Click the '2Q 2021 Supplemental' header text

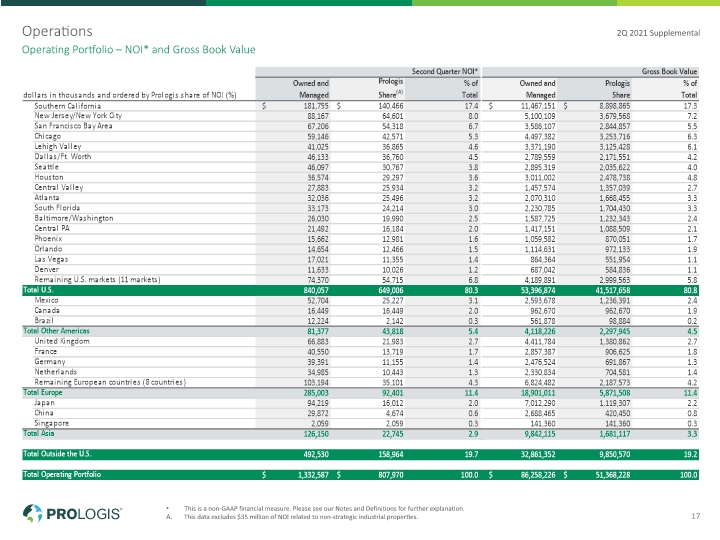[x=658, y=33]
